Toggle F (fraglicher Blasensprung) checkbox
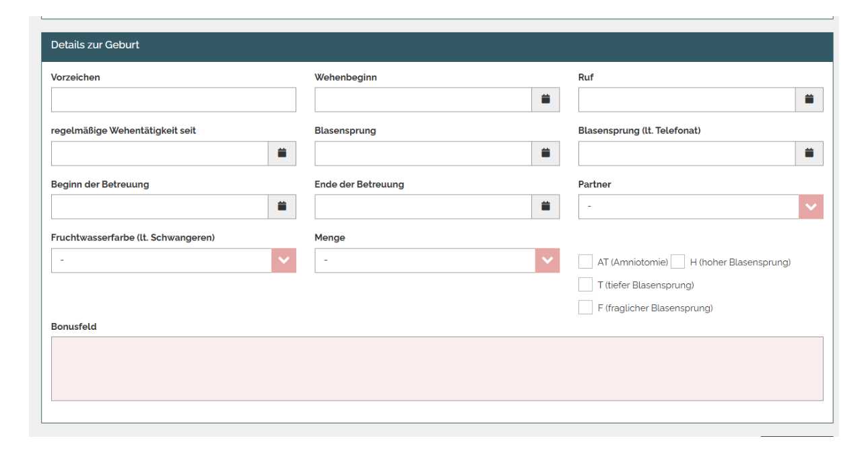868x453 pixels. pos(586,308)
